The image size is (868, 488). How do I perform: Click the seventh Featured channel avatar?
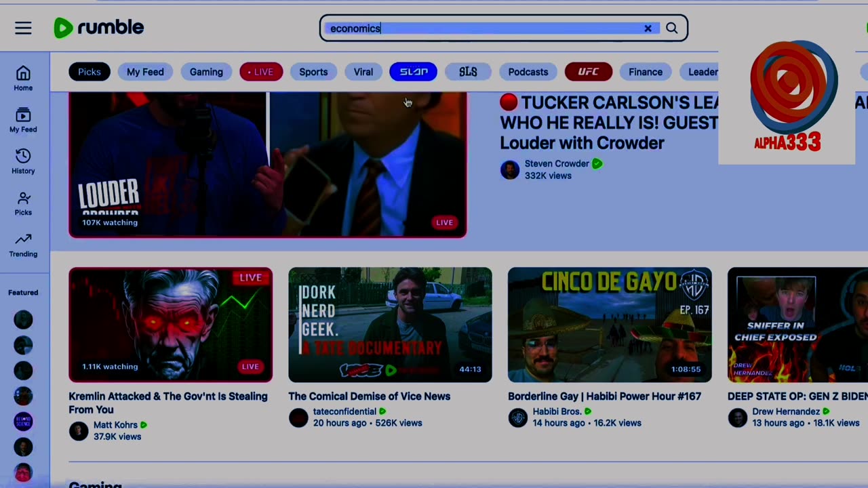pyautogui.click(x=23, y=472)
